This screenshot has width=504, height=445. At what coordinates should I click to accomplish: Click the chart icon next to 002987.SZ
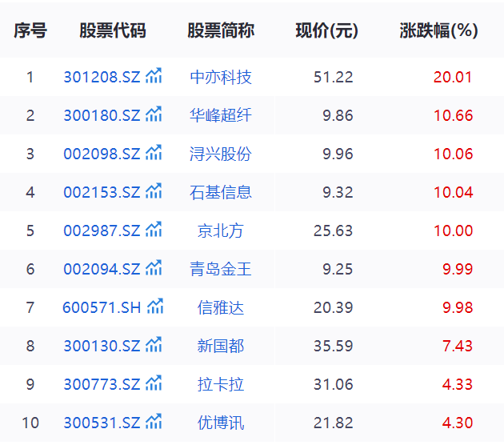(x=154, y=231)
